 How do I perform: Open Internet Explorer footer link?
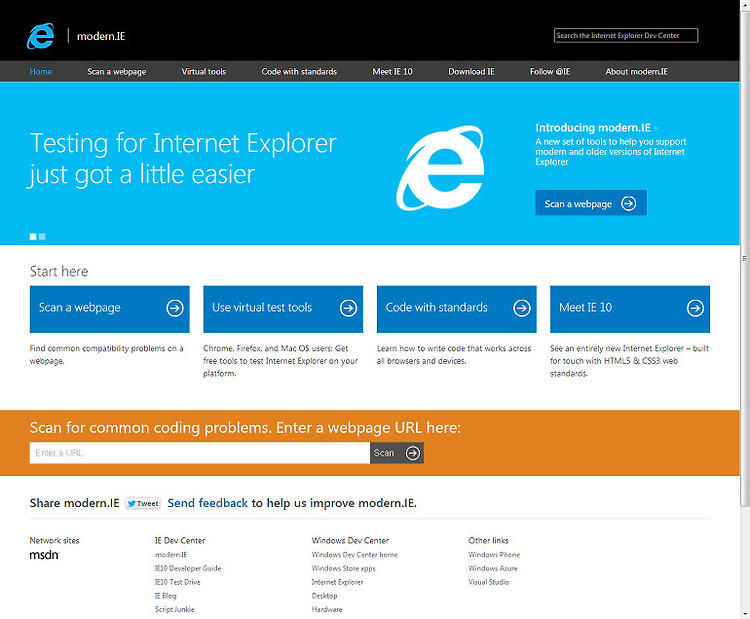pos(337,582)
